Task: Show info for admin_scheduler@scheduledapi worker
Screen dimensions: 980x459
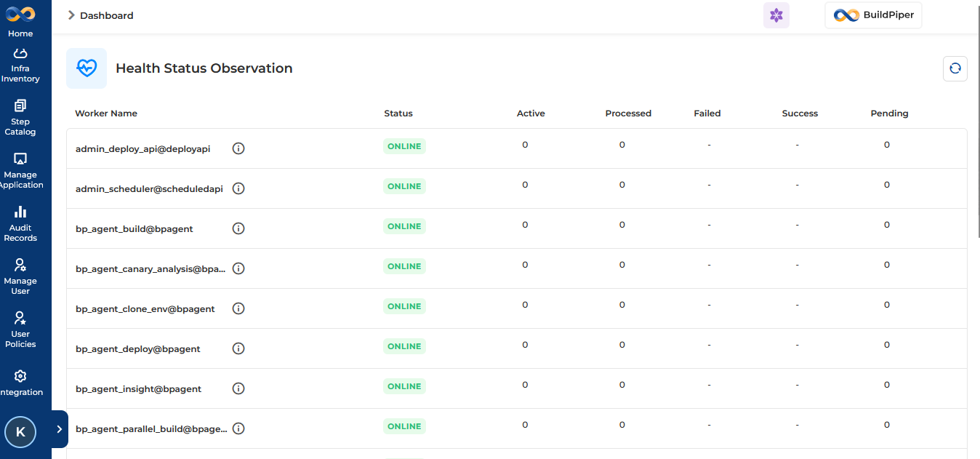Action: [x=238, y=188]
